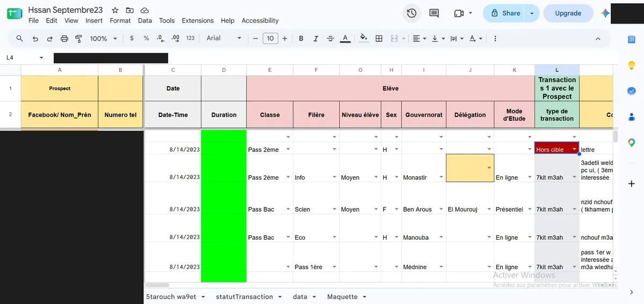Open more toolbar options
Image resolution: width=644 pixels, height=304 pixels.
pyautogui.click(x=495, y=39)
